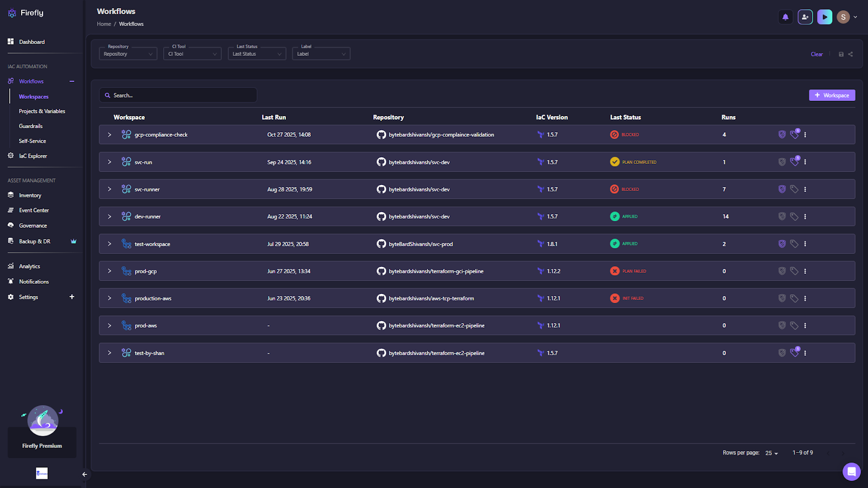
Task: Click GitHub icon in gcp-compliance-check row
Action: (381, 134)
